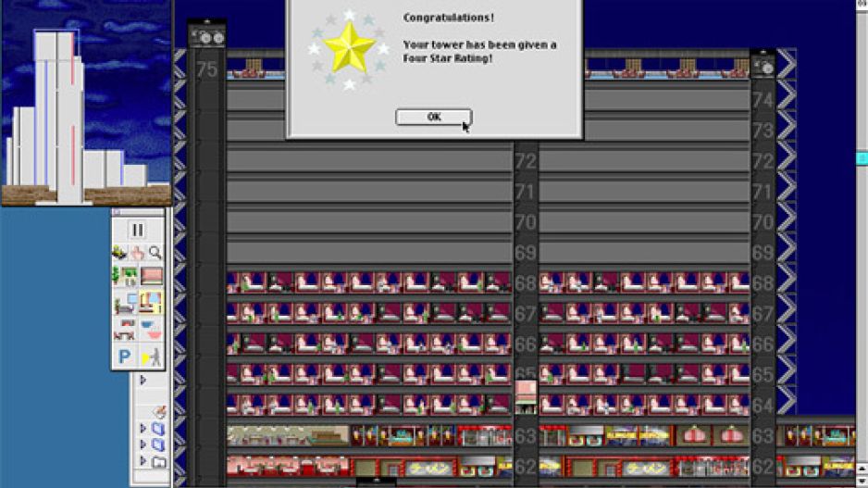
Task: Expand the triangle beside the gray folder
Action: pyautogui.click(x=143, y=460)
